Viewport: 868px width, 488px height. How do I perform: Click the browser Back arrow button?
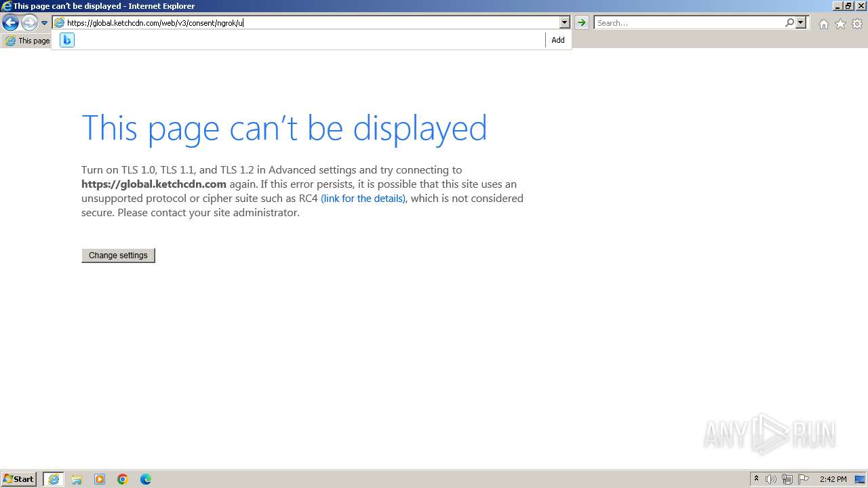[x=10, y=23]
